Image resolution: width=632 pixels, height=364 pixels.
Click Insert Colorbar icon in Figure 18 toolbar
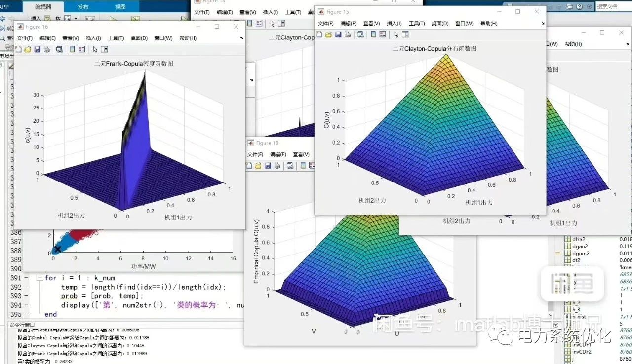click(x=303, y=165)
